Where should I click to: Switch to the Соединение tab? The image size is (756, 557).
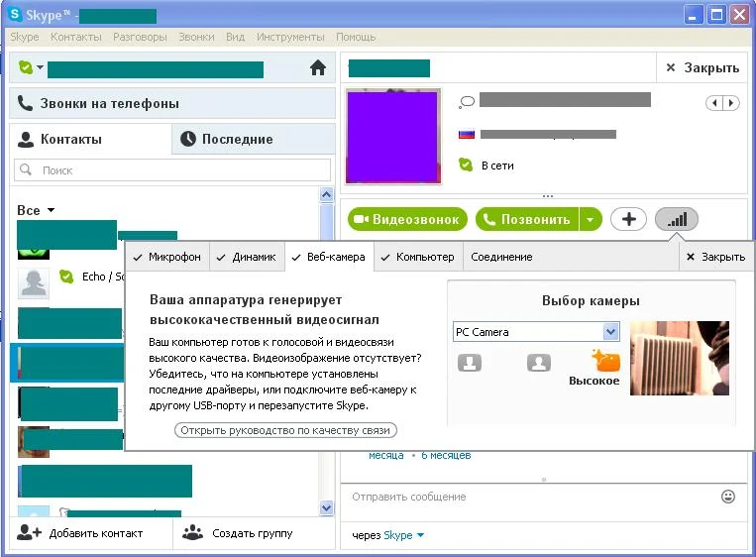502,257
